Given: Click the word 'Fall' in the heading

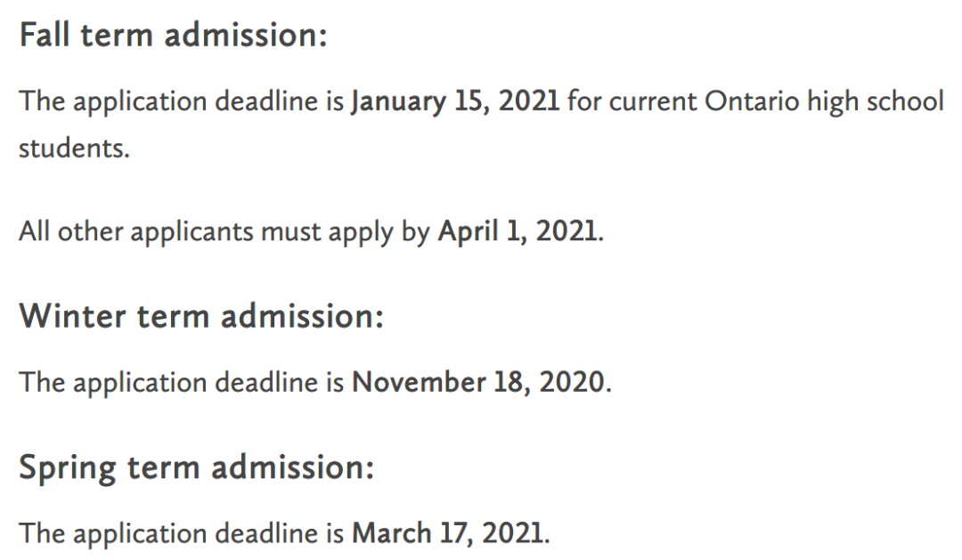Looking at the screenshot, I should click(x=45, y=35).
